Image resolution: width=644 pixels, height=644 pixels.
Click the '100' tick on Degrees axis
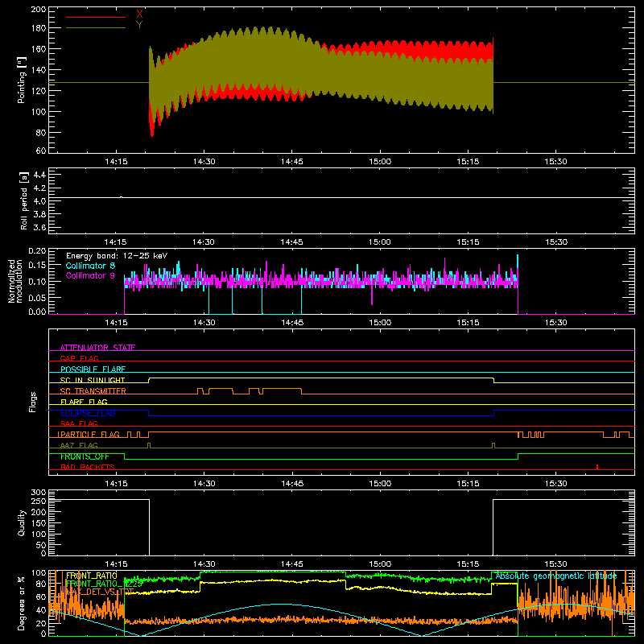pyautogui.click(x=39, y=572)
